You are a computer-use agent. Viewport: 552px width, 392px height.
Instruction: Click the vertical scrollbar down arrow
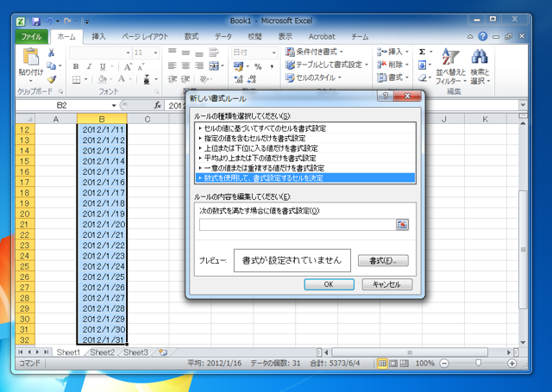[523, 342]
